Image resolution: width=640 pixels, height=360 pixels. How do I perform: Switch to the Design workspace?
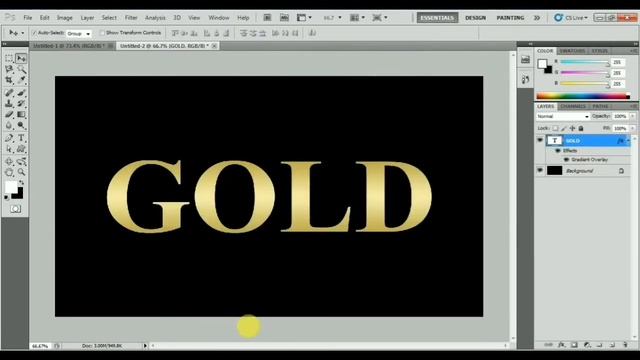(x=476, y=18)
